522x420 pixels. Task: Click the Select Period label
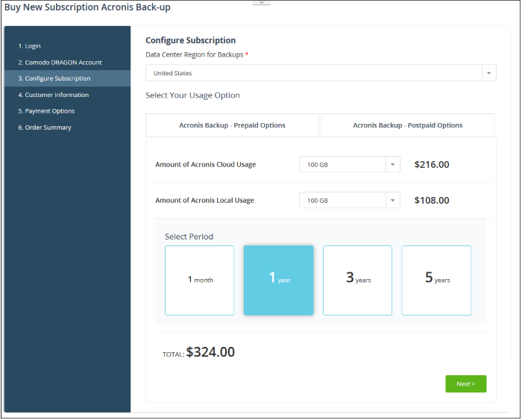point(189,236)
